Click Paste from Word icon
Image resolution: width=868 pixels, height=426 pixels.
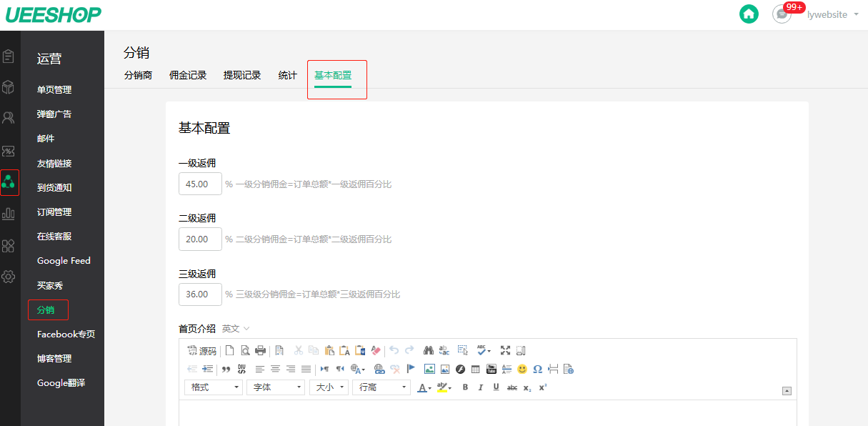[x=360, y=351]
